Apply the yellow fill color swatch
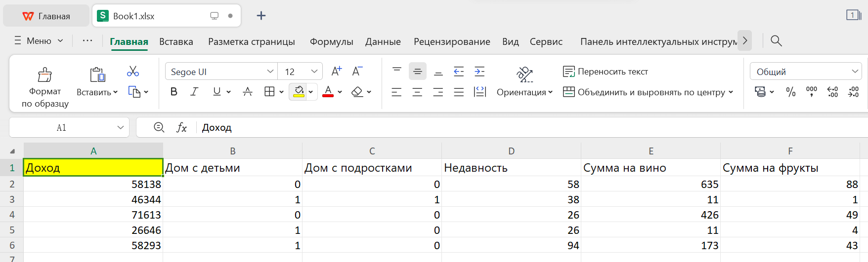 299,92
